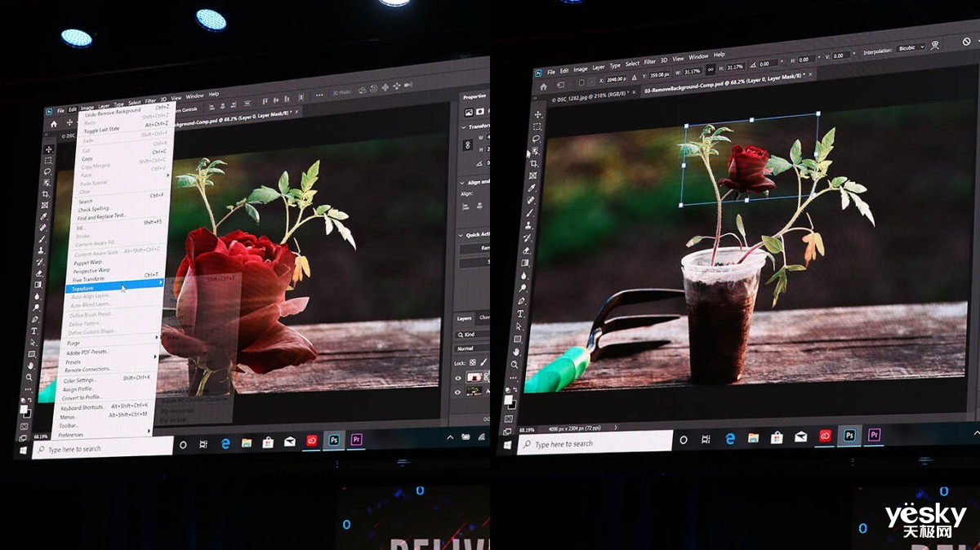980x550 pixels.
Task: Choose Puppet Warp in the Edit menu
Action: tap(87, 263)
